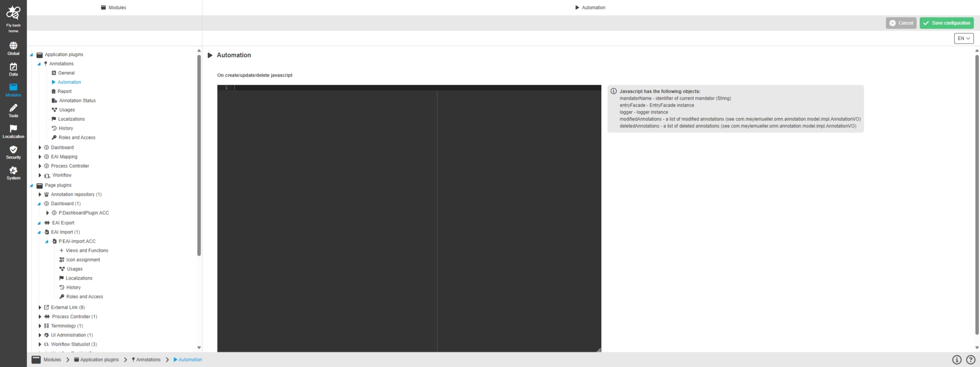Collapse the Page plugins tree node
The width and height of the screenshot is (980, 367).
[31, 186]
